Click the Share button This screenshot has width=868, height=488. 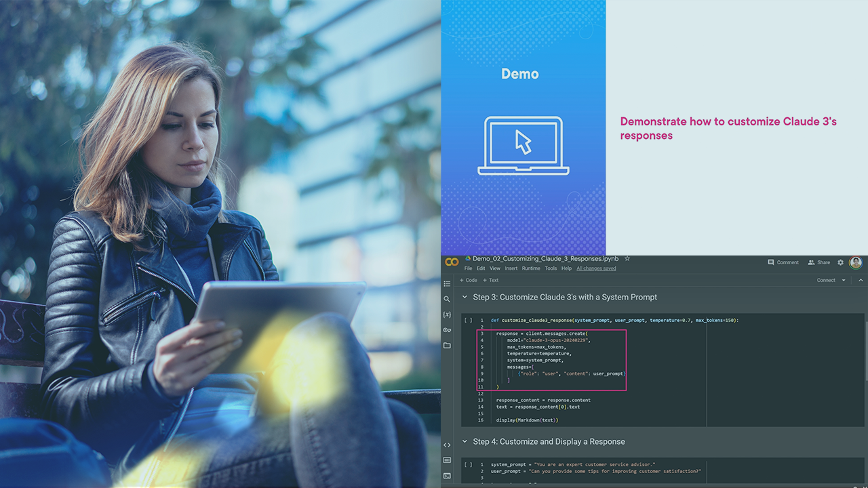(x=819, y=262)
